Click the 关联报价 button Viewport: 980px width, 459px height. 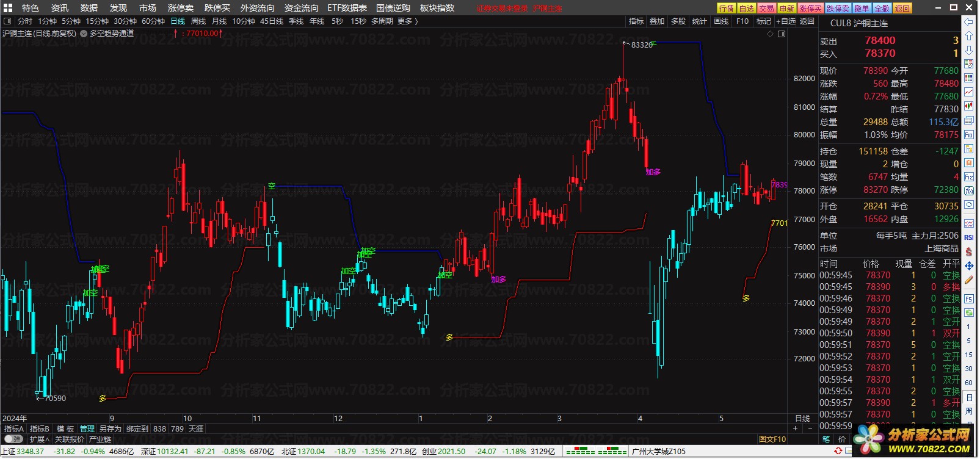pyautogui.click(x=70, y=439)
